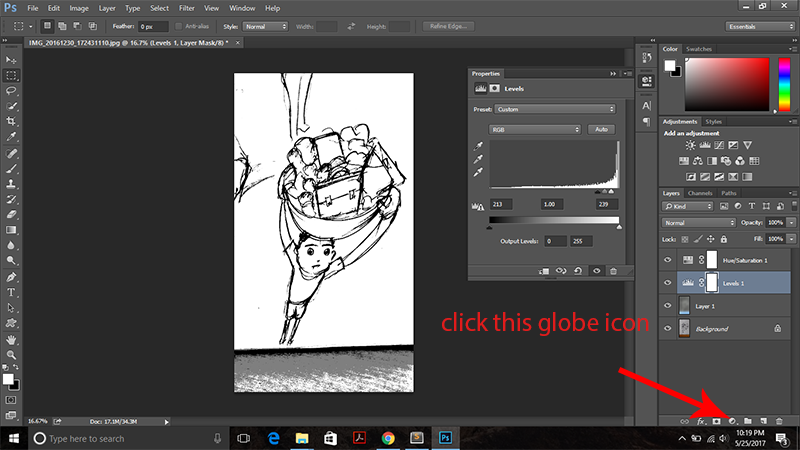
Task: Select the Brush tool
Action: coord(11,169)
